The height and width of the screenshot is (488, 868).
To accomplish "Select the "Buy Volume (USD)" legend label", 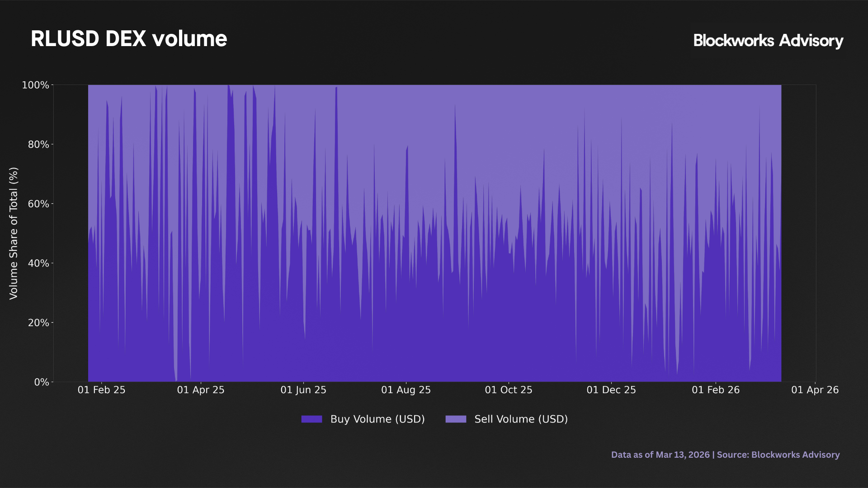I will 377,419.
